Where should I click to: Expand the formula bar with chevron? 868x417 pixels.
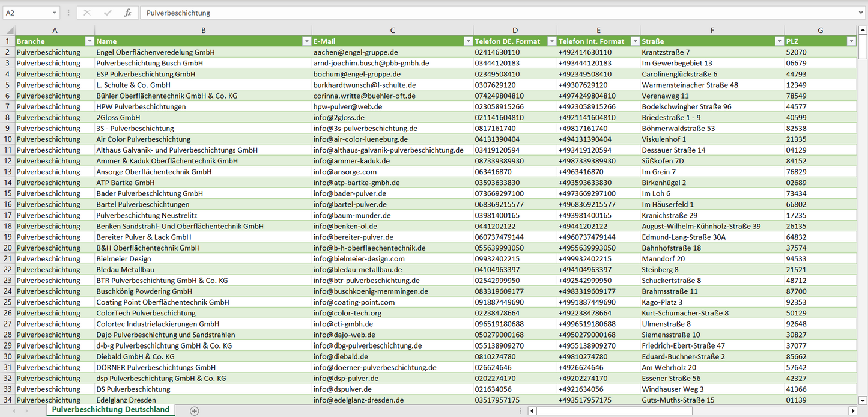[x=861, y=13]
